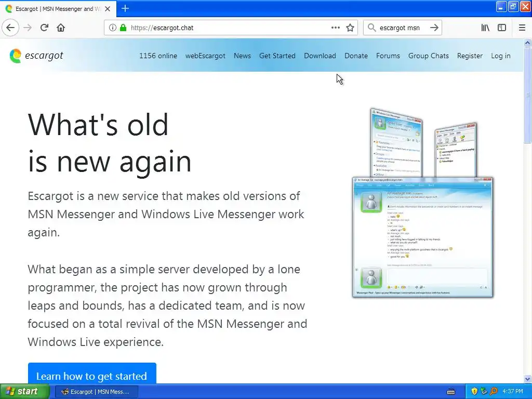Click Learn how to get started button
This screenshot has height=399, width=532.
point(92,373)
